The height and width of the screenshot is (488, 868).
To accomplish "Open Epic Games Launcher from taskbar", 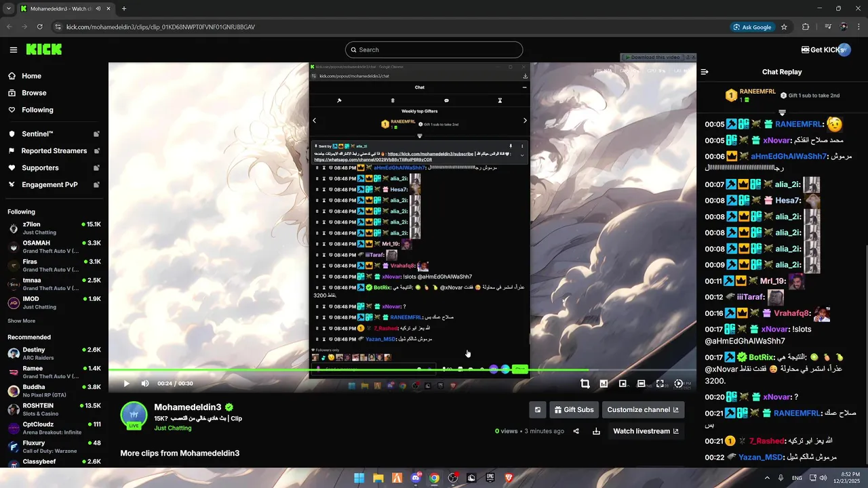I will [x=490, y=478].
